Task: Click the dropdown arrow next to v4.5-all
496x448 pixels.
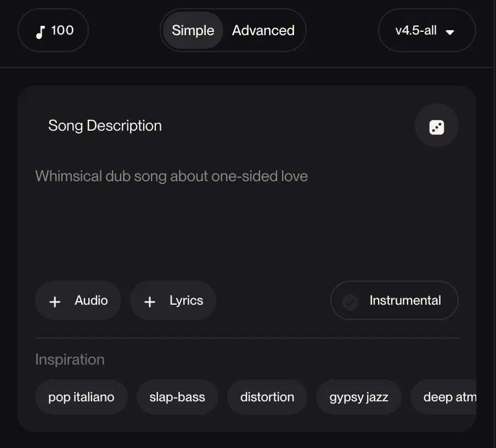Action: pos(450,32)
